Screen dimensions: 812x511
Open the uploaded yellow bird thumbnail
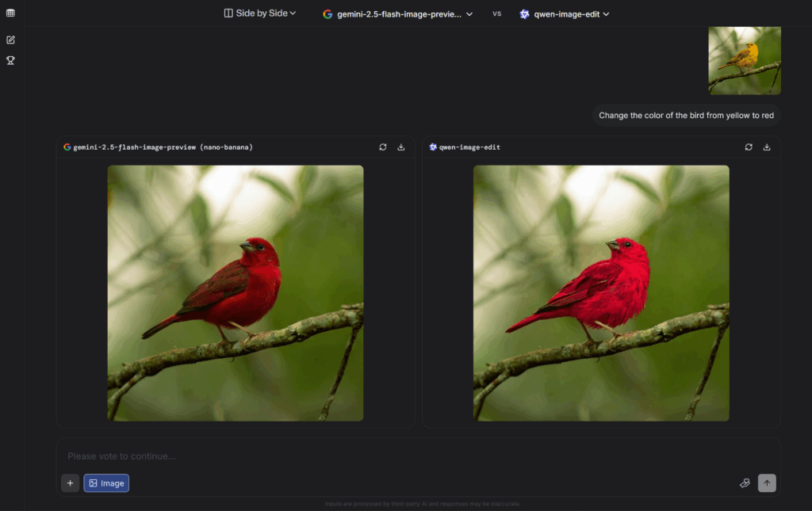[x=744, y=60]
